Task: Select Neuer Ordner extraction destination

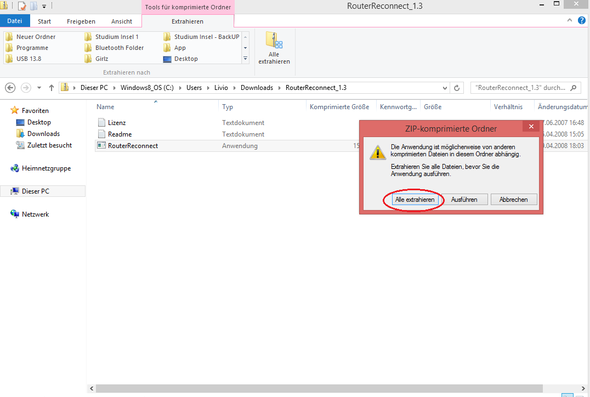Action: point(31,37)
